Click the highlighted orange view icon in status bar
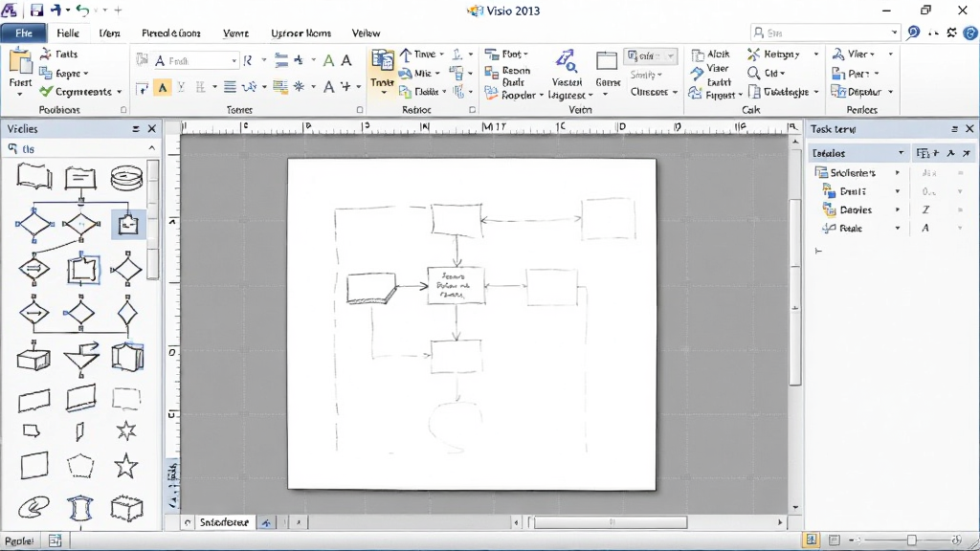980x551 pixels. pos(812,540)
